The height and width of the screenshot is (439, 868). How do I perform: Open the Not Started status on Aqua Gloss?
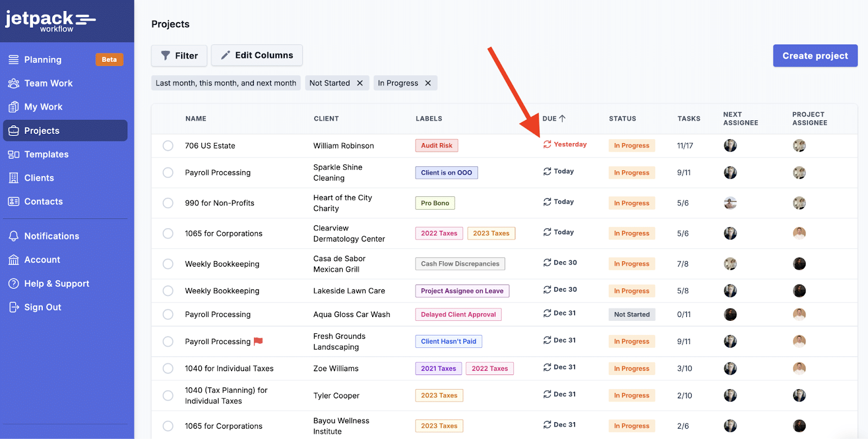tap(631, 314)
